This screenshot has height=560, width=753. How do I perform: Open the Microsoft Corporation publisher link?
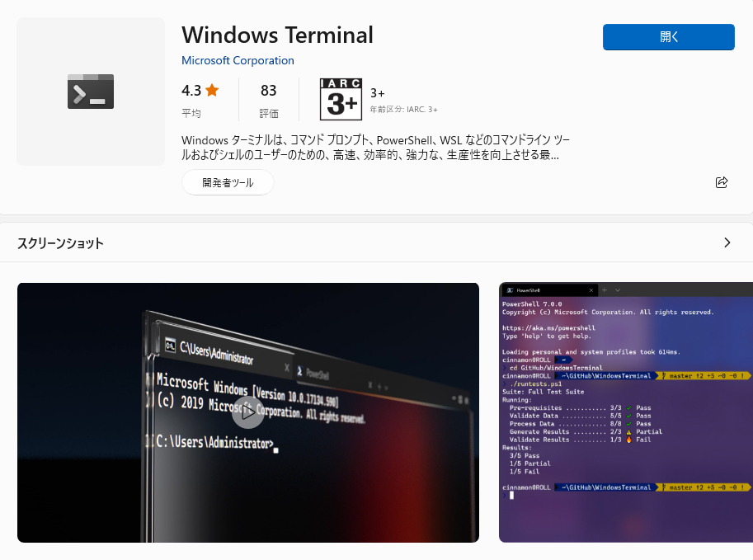(x=238, y=60)
